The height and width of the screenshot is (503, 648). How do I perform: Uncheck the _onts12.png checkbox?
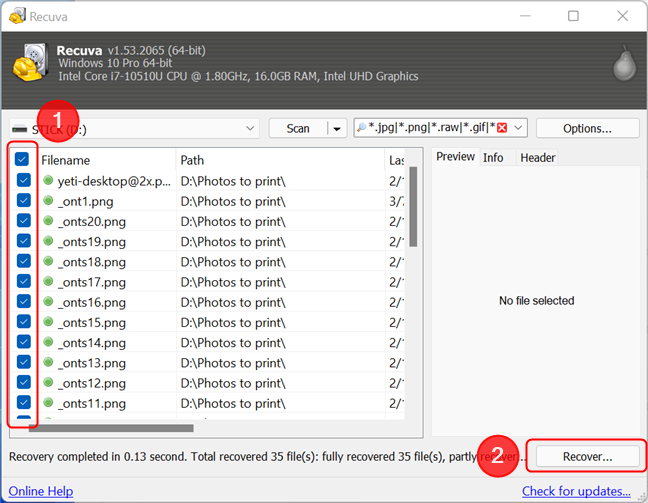[x=24, y=382]
